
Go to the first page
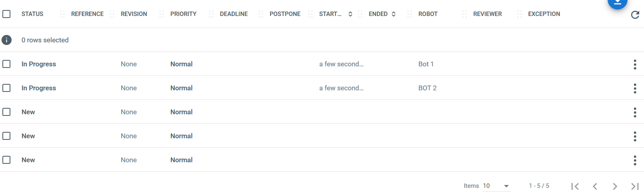coord(575,186)
